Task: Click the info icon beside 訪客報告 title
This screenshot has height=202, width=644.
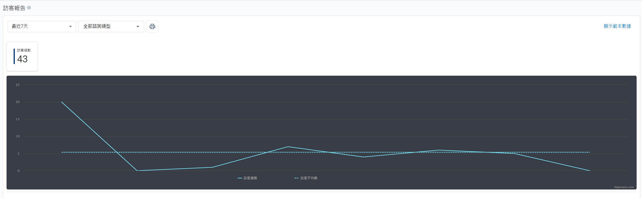Action: pyautogui.click(x=29, y=8)
